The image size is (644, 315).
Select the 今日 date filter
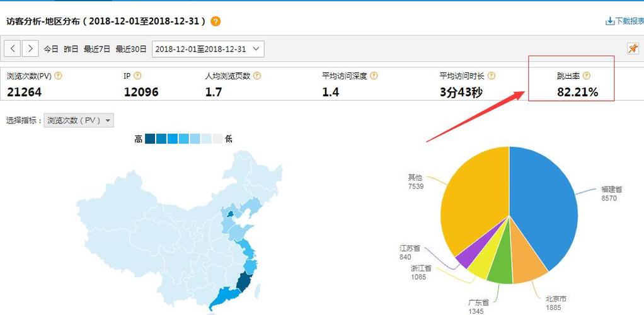pos(51,49)
